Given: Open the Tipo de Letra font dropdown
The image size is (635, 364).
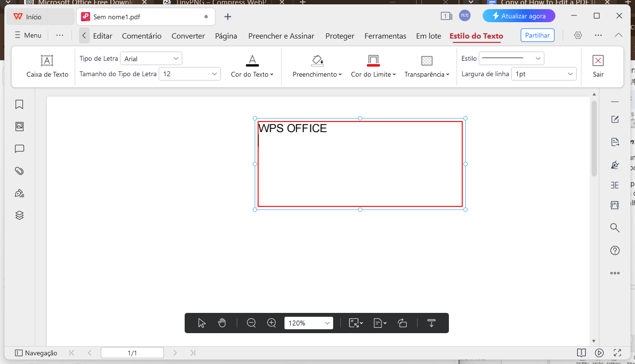Looking at the screenshot, I should pos(151,58).
